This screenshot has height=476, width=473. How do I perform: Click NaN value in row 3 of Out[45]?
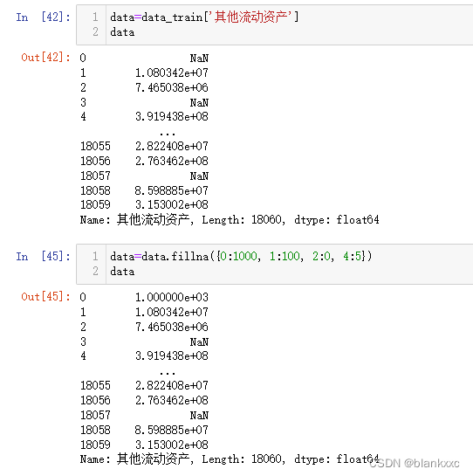(199, 342)
